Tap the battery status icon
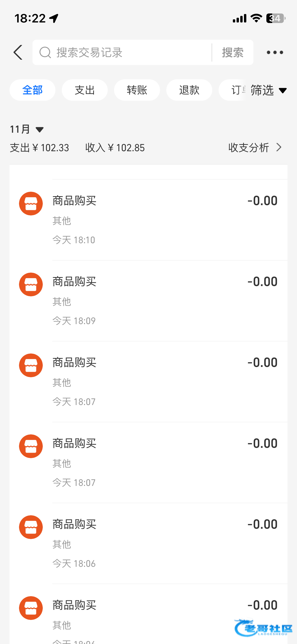 [276, 18]
